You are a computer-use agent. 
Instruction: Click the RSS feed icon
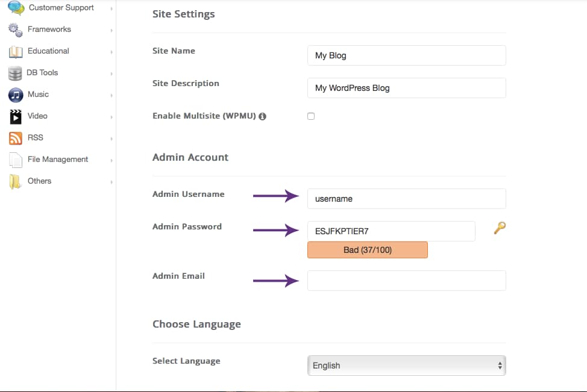pyautogui.click(x=16, y=138)
